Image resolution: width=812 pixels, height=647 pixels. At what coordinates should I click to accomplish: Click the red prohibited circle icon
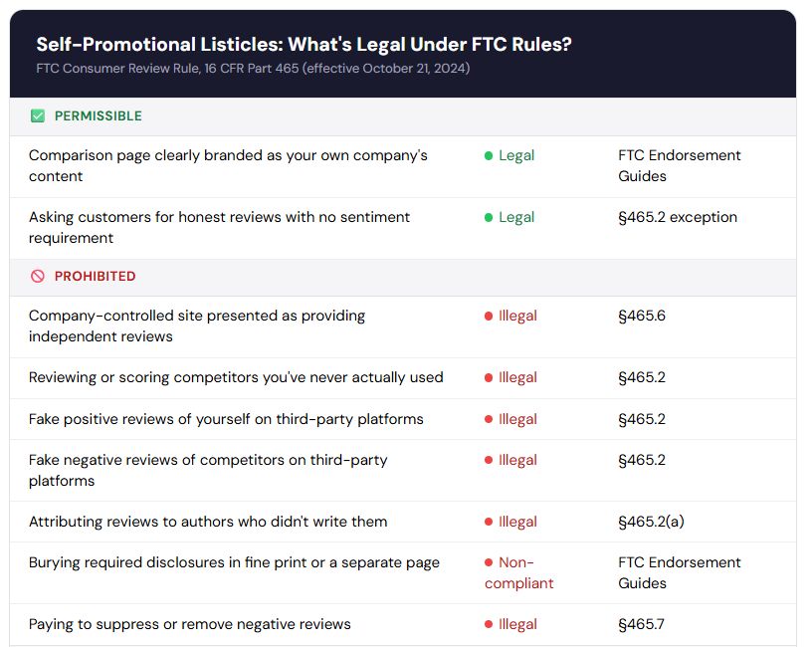pyautogui.click(x=38, y=277)
